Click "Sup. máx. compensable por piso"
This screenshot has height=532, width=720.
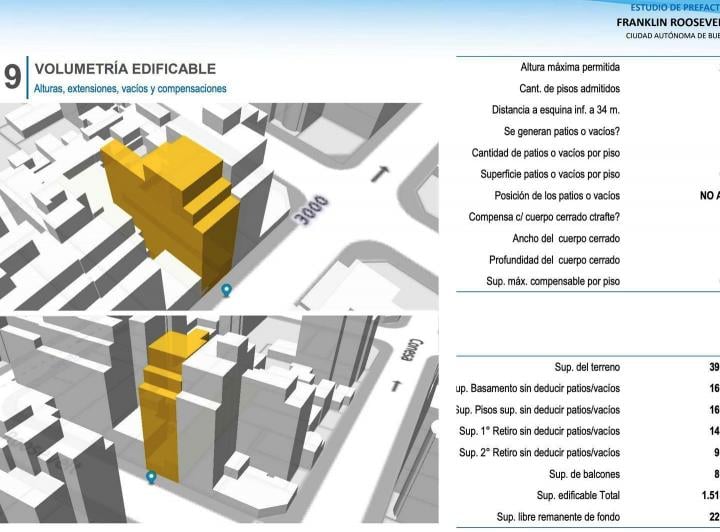click(553, 281)
